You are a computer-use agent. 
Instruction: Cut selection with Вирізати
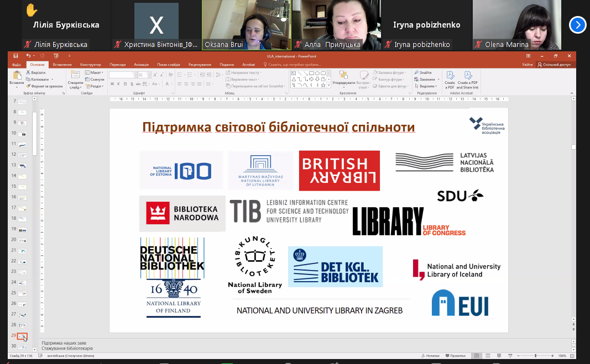pyautogui.click(x=36, y=72)
